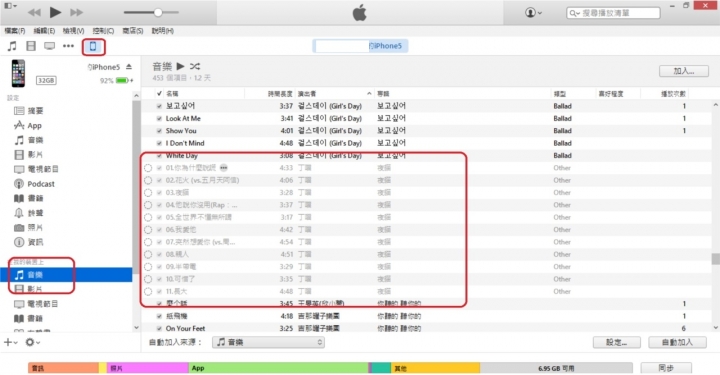Image resolution: width=720 pixels, height=375 pixels.
Task: Open the 檔案(F) menu
Action: click(15, 31)
